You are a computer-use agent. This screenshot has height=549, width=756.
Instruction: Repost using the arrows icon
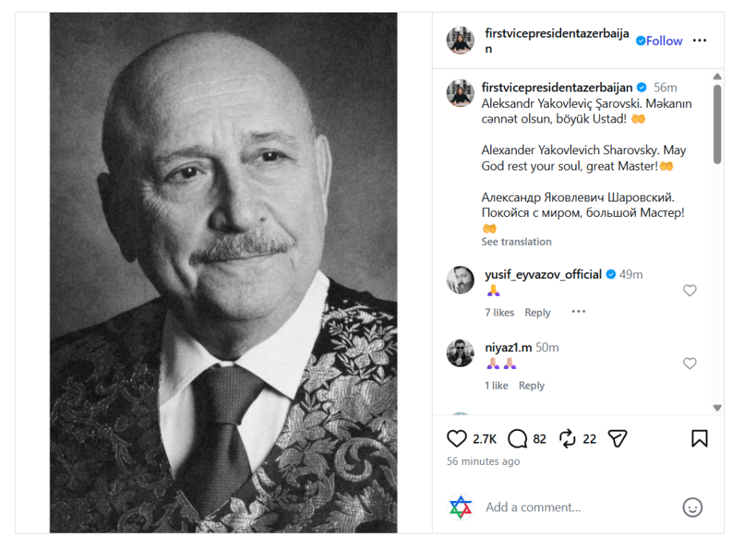[568, 438]
